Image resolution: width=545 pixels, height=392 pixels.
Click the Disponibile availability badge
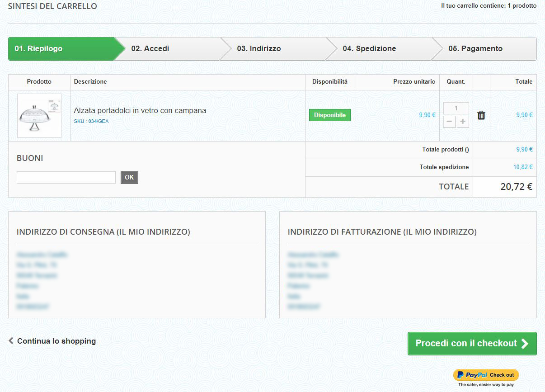click(x=330, y=115)
